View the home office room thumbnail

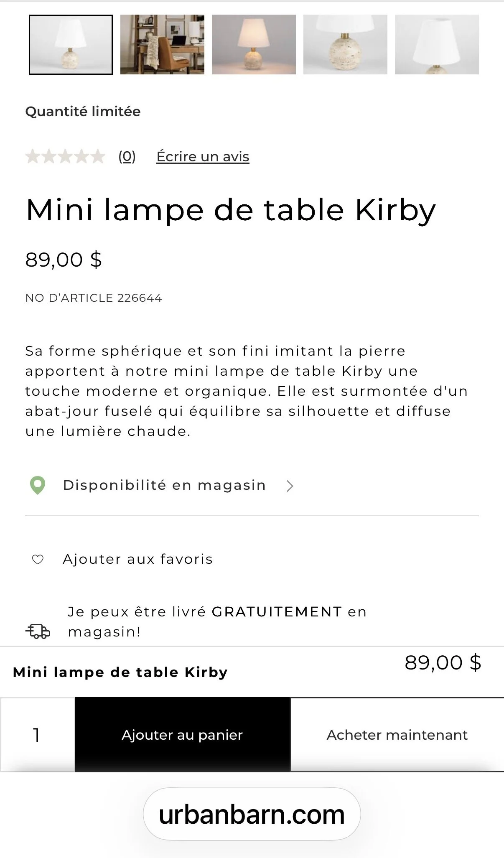[x=162, y=45]
